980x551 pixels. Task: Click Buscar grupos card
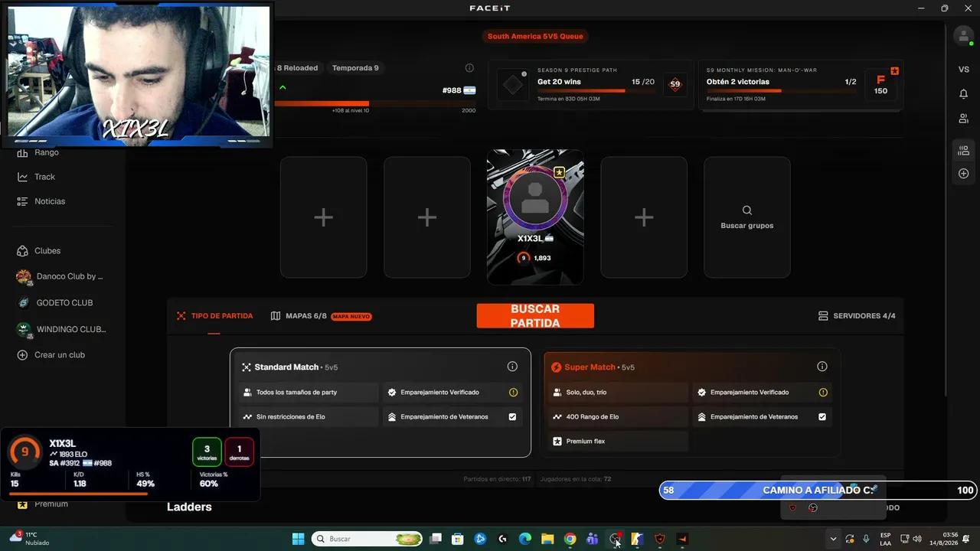tap(747, 217)
